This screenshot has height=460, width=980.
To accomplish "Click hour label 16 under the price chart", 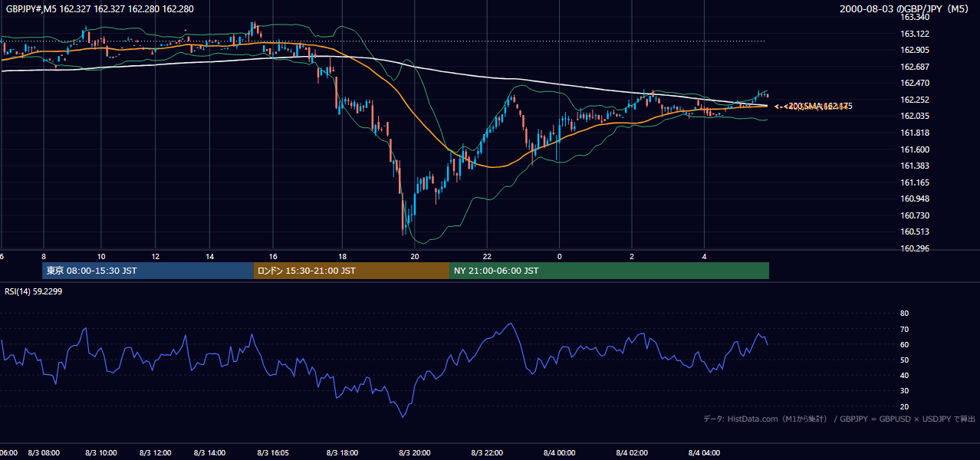I will pos(273,256).
